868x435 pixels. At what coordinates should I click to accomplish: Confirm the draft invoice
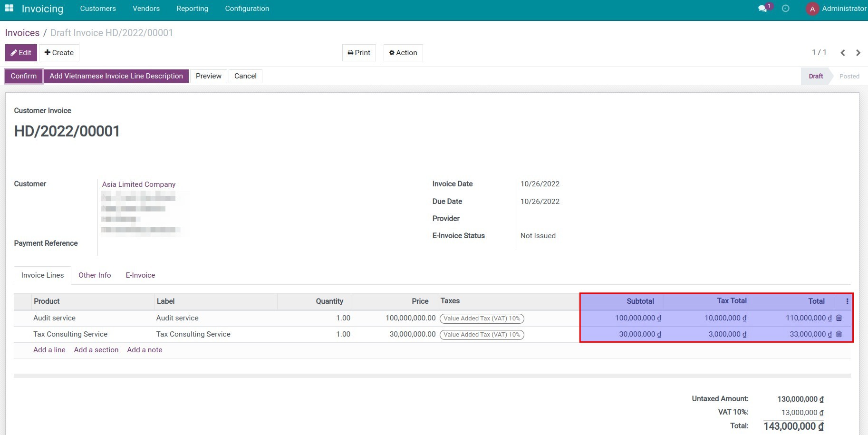[23, 76]
